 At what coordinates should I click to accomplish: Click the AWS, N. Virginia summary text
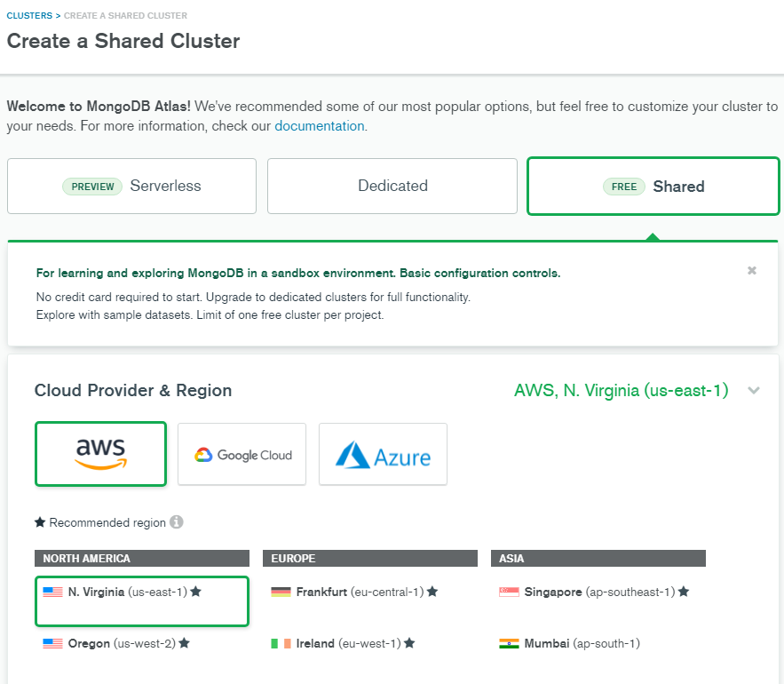[x=621, y=390]
